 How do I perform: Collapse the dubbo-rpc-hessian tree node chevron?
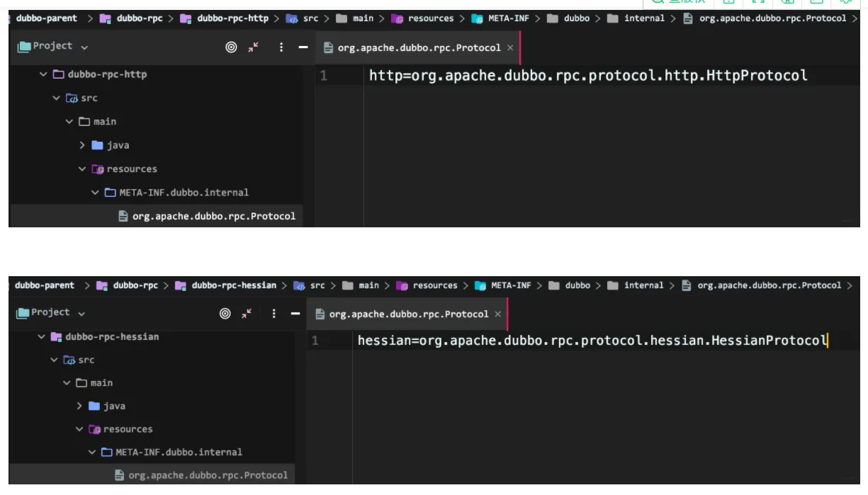[42, 337]
